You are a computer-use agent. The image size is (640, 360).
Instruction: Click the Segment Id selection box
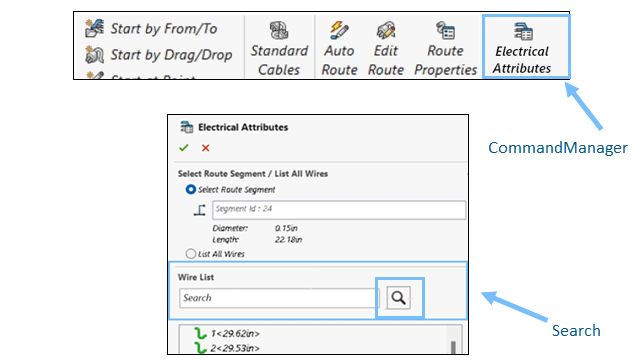click(339, 209)
